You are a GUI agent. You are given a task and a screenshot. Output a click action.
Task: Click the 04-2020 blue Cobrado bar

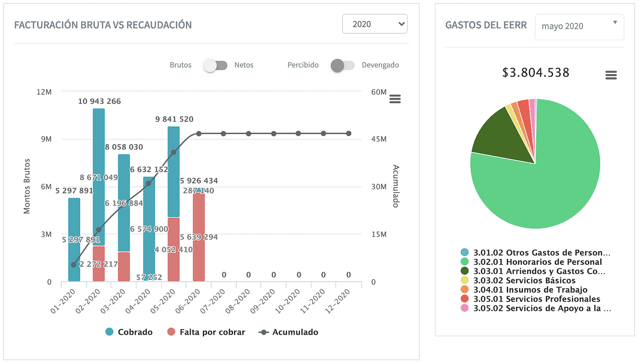coord(149,229)
